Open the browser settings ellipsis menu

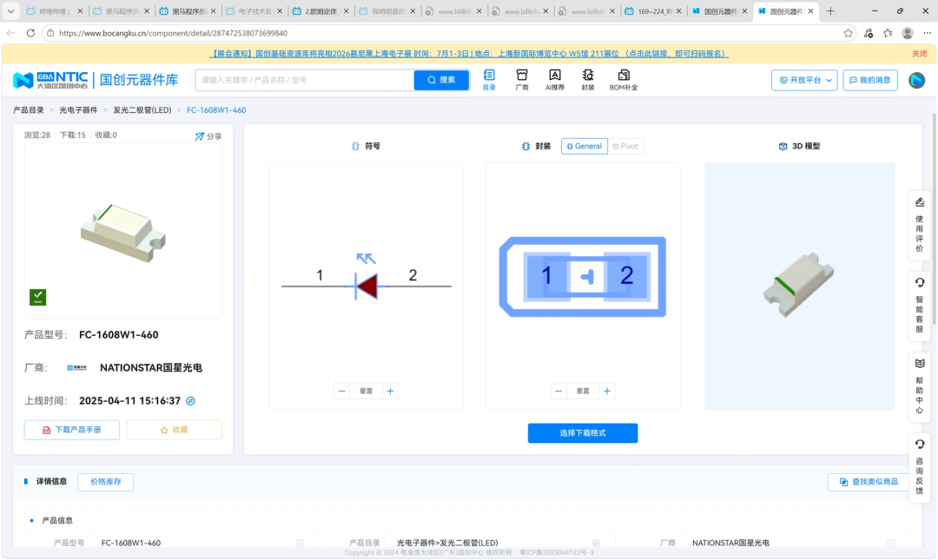(x=927, y=33)
